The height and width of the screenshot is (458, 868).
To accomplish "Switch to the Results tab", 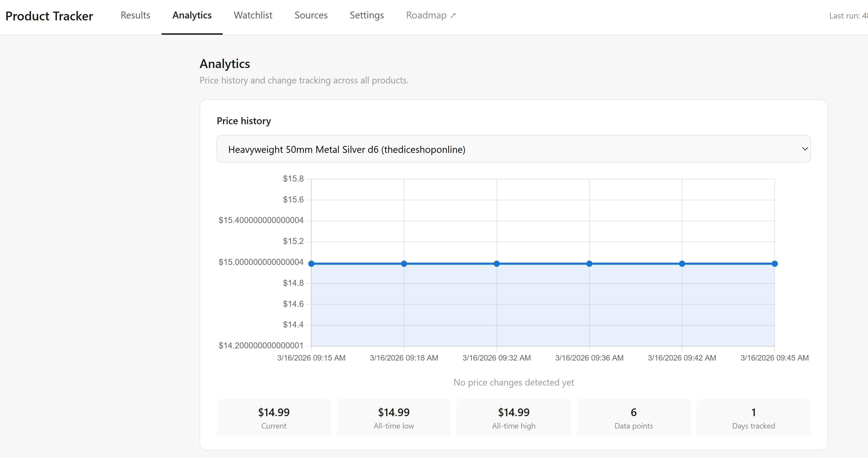I will coord(135,15).
